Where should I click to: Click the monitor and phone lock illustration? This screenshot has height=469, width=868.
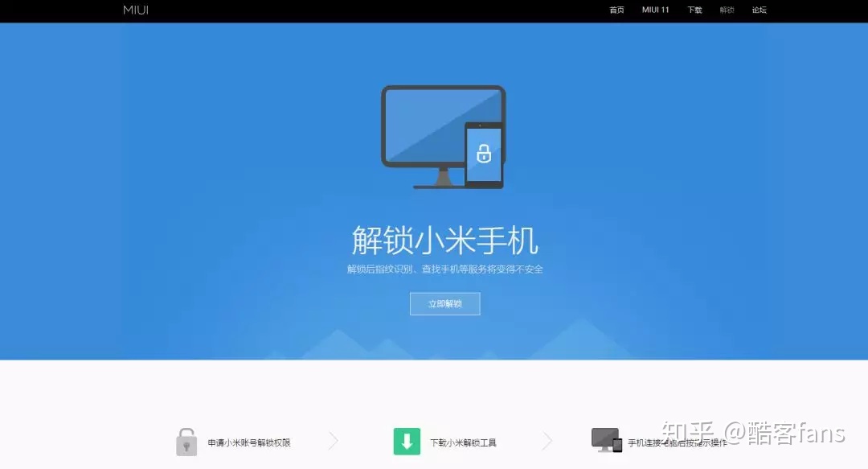tap(444, 137)
